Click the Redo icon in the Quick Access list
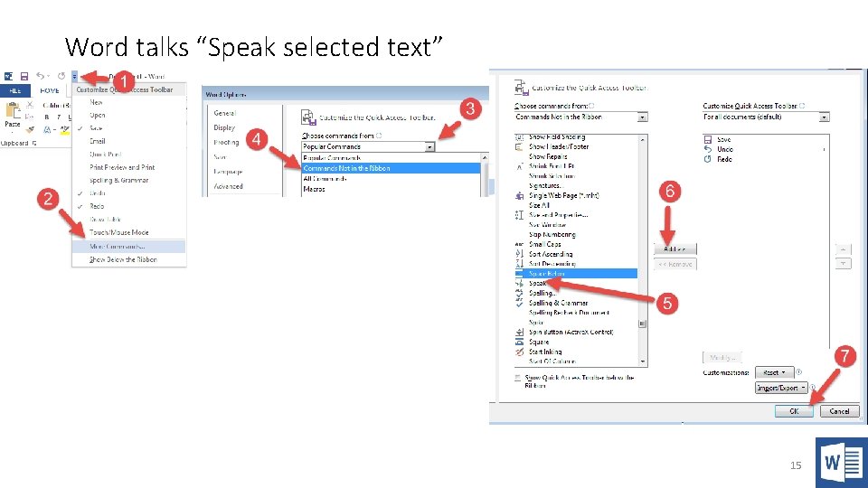Viewport: 868px width, 488px height. click(707, 159)
